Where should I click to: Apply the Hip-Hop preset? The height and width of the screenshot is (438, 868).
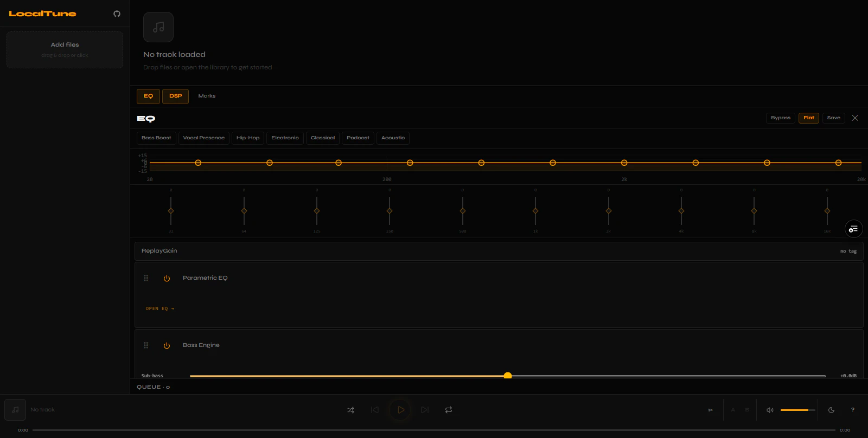point(248,138)
